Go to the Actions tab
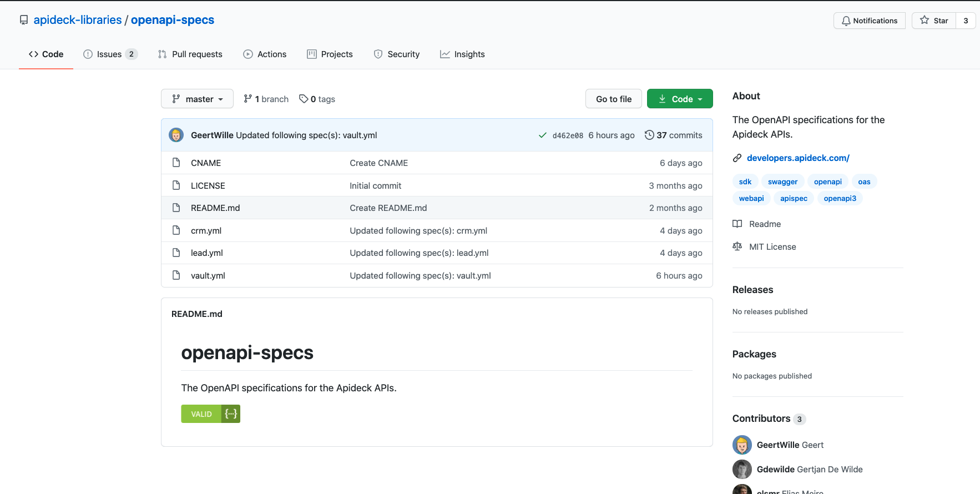 [x=265, y=54]
